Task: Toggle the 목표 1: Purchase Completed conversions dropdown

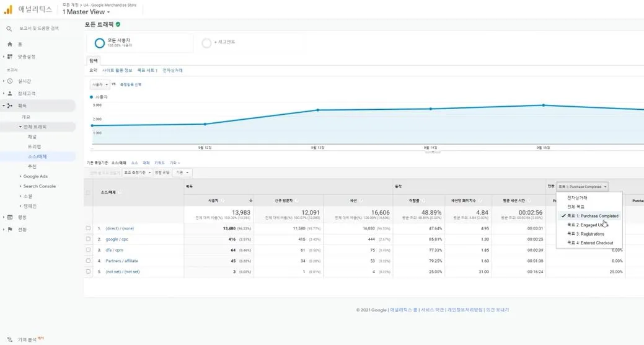Action: pos(582,187)
